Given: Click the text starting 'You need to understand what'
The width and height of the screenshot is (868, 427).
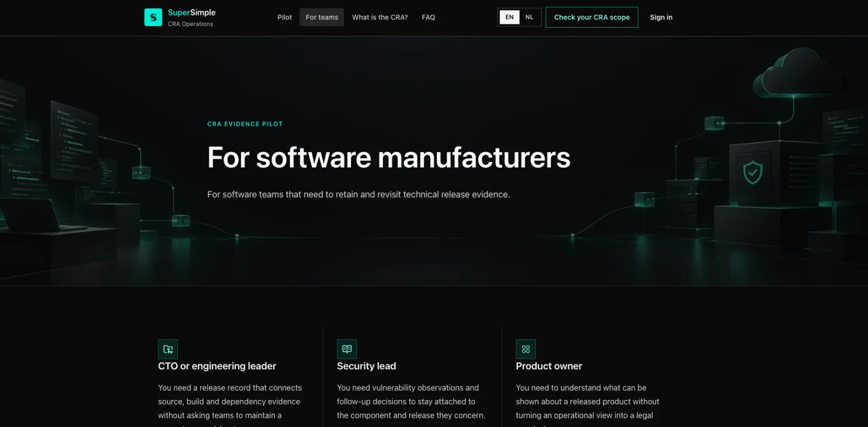Looking at the screenshot, I should tap(588, 406).
